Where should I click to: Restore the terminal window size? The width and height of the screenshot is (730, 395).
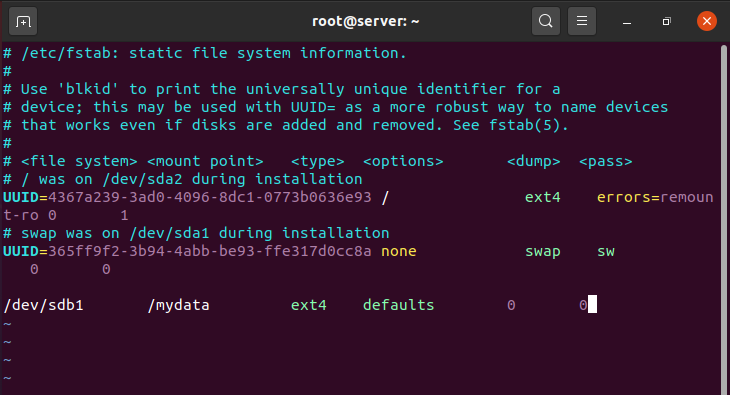coord(667,21)
